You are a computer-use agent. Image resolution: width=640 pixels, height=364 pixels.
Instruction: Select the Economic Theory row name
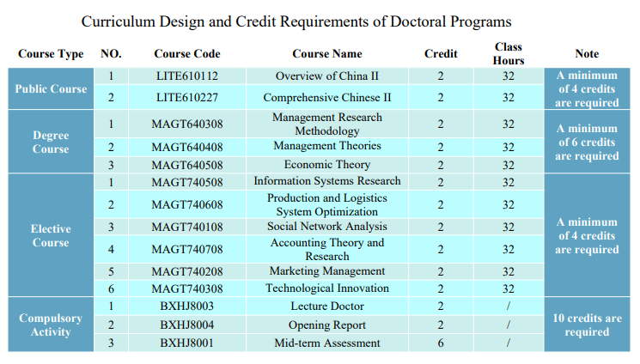pos(326,165)
